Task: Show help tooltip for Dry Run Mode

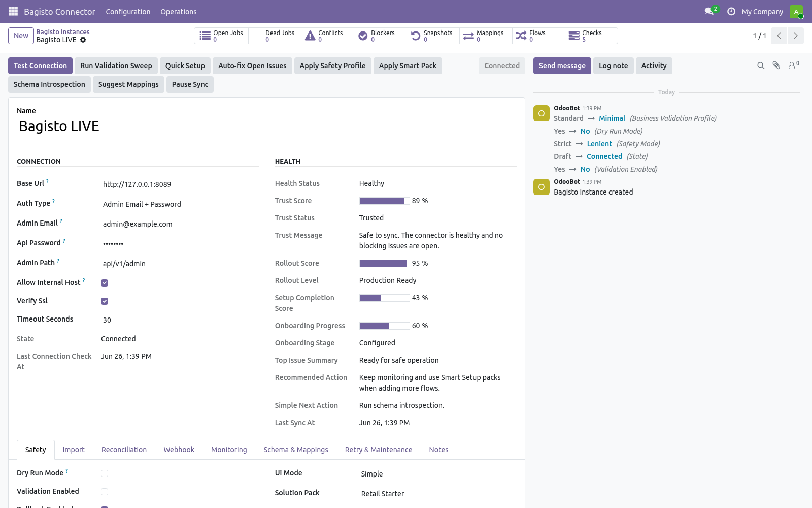Action: pyautogui.click(x=66, y=470)
